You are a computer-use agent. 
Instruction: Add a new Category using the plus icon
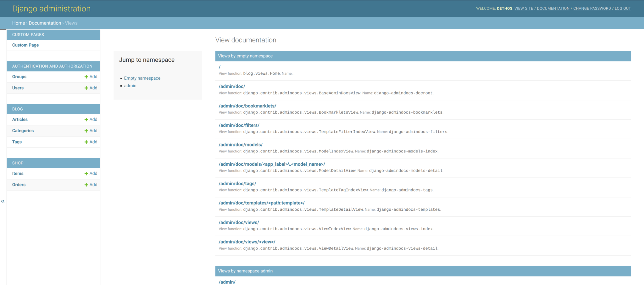[91, 131]
